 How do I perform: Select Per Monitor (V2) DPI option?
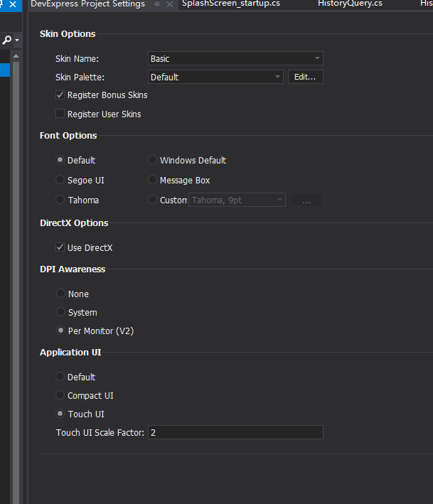coord(60,331)
